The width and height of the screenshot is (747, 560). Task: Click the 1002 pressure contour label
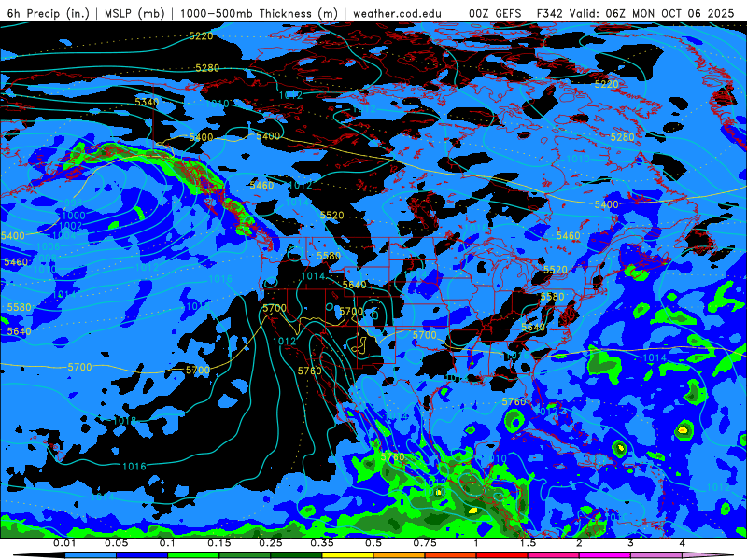pyautogui.click(x=71, y=226)
